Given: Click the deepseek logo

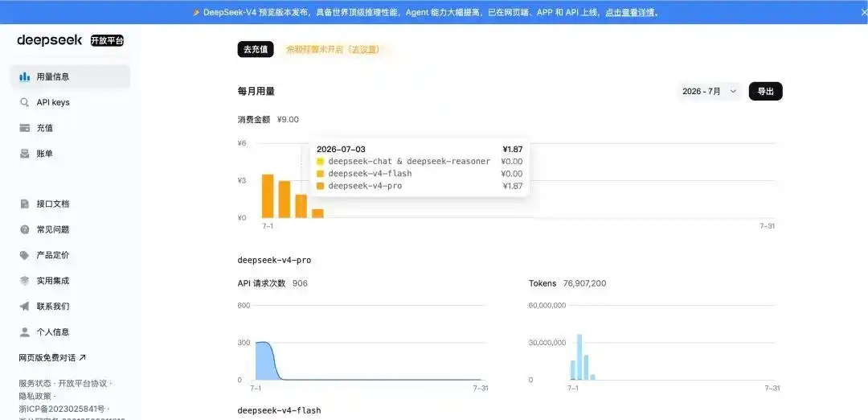Looking at the screenshot, I should point(49,40).
